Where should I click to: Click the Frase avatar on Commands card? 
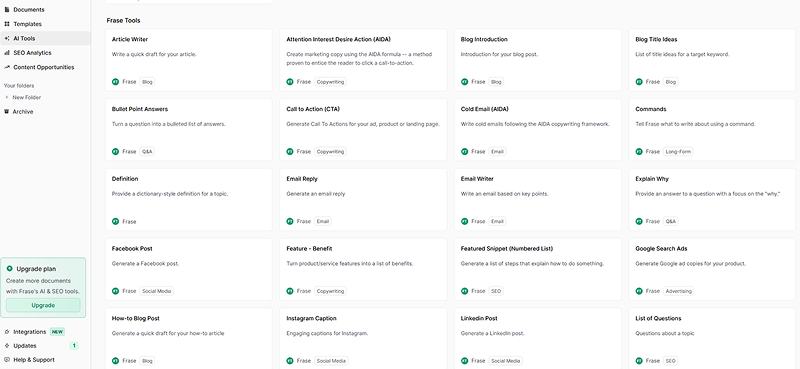[639, 152]
